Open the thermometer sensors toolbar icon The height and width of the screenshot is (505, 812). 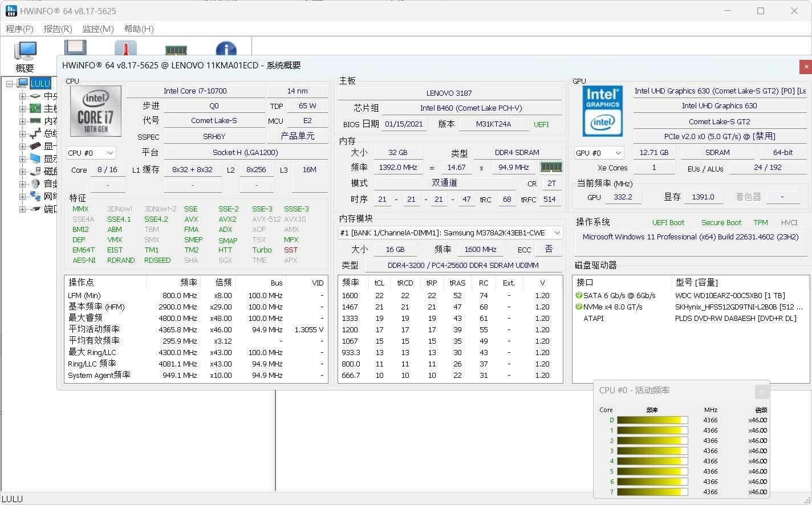click(x=125, y=48)
